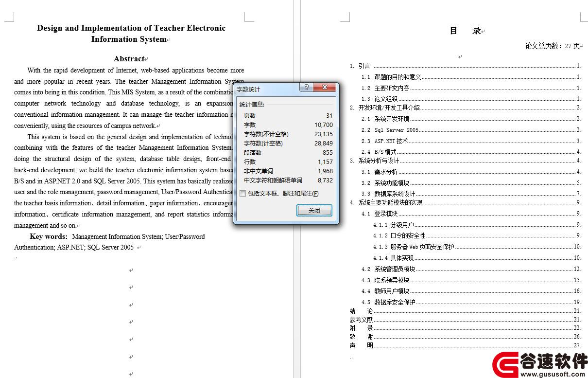
Task: Click the 论文总页数：27 页 line
Action: (552, 46)
